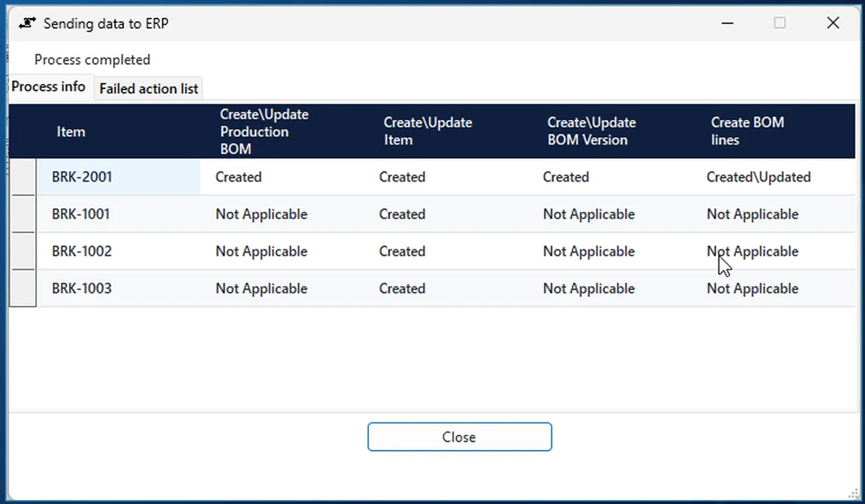The height and width of the screenshot is (504, 865).
Task: Click BRK-1001's BOM Version Not Applicable cell
Action: point(610,214)
